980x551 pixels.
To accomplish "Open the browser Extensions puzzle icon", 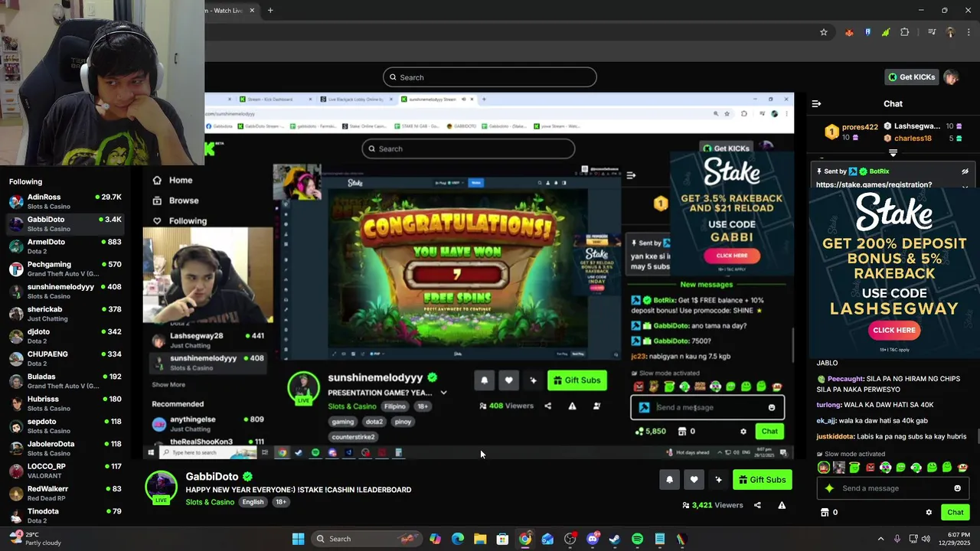I will 905,32.
